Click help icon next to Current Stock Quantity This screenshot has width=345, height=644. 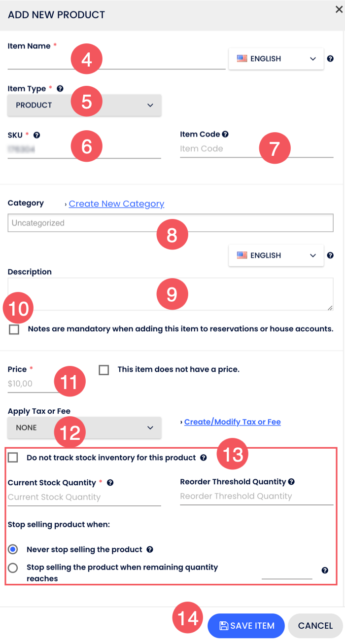[x=110, y=483]
